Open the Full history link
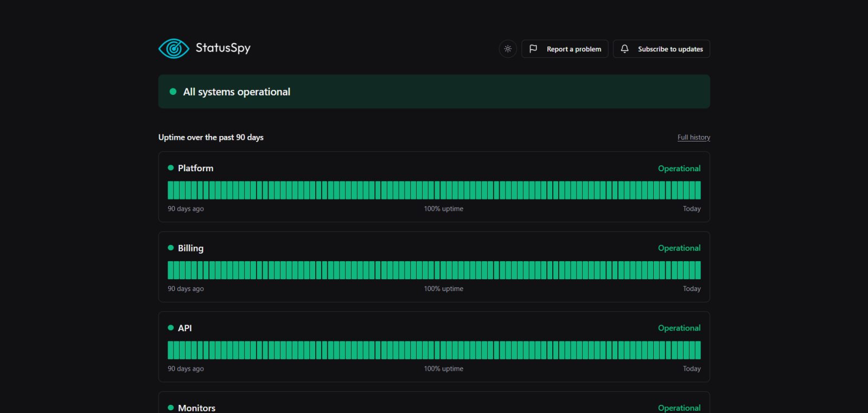The image size is (868, 413). click(x=694, y=138)
